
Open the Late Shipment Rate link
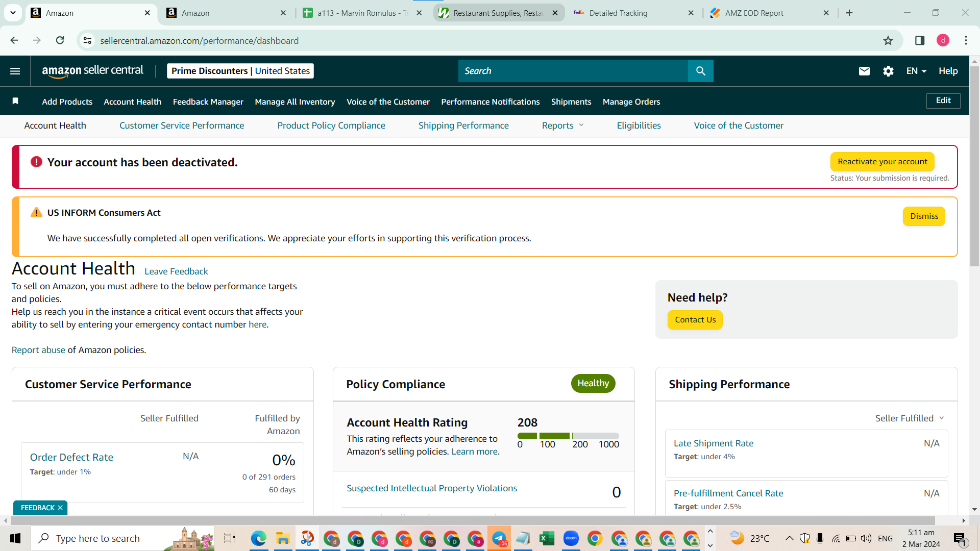tap(714, 443)
